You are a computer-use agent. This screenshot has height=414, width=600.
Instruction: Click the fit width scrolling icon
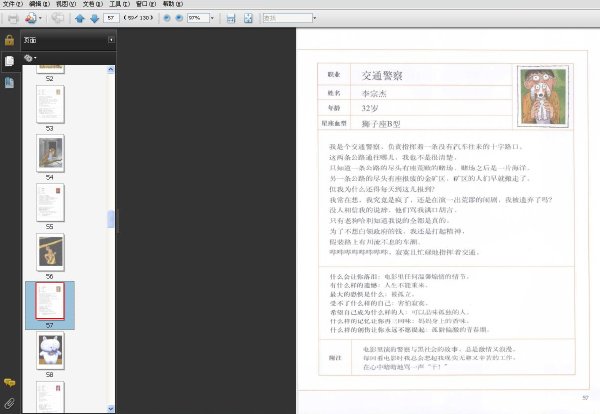pos(231,18)
